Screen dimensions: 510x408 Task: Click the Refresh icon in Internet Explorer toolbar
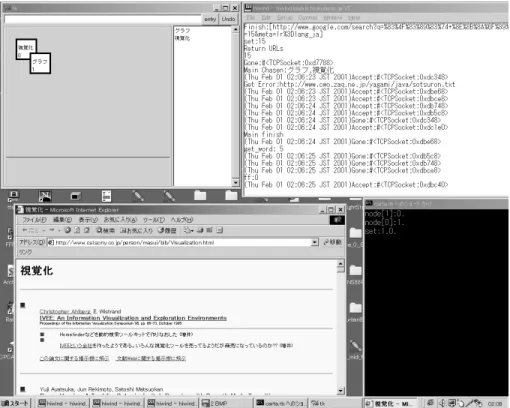[x=77, y=230]
